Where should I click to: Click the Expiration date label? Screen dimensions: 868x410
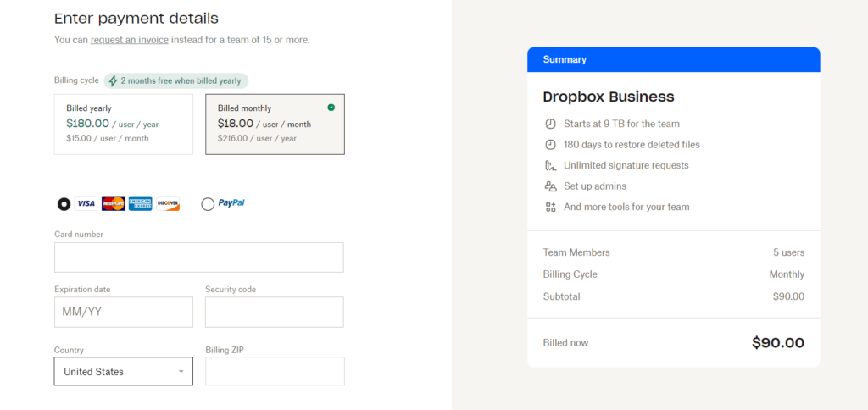point(82,290)
